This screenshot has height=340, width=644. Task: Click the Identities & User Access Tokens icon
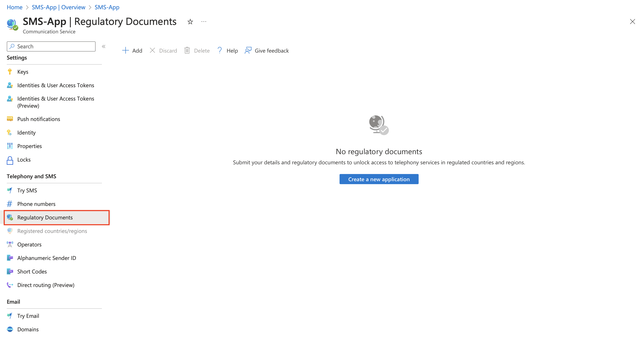[x=10, y=85]
